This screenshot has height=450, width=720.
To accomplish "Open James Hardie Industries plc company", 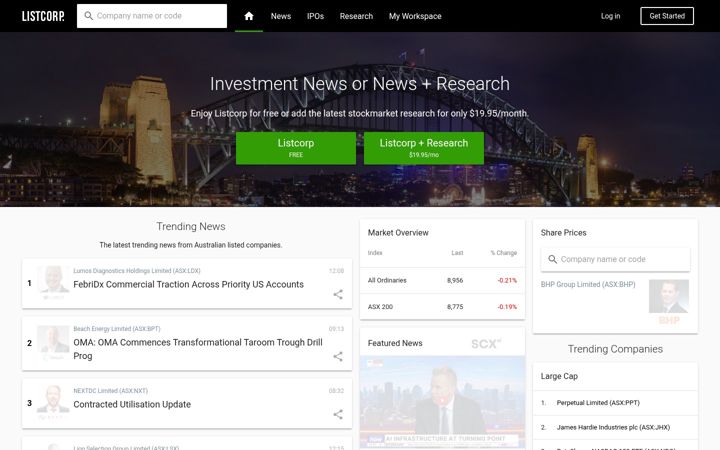I will point(613,428).
